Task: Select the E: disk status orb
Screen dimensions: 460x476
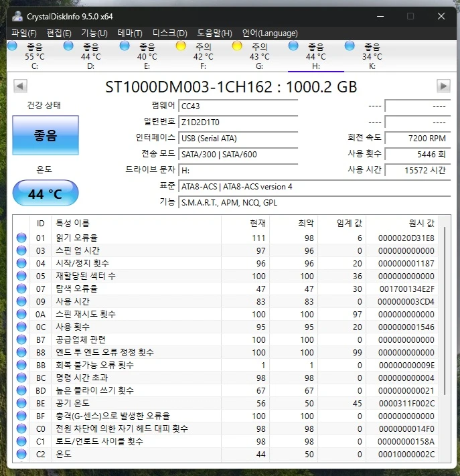Action: 125,46
